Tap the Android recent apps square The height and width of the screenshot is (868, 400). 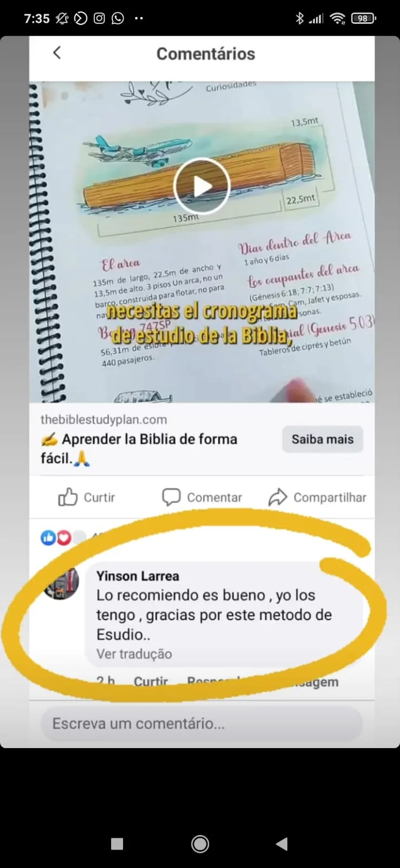click(x=117, y=844)
